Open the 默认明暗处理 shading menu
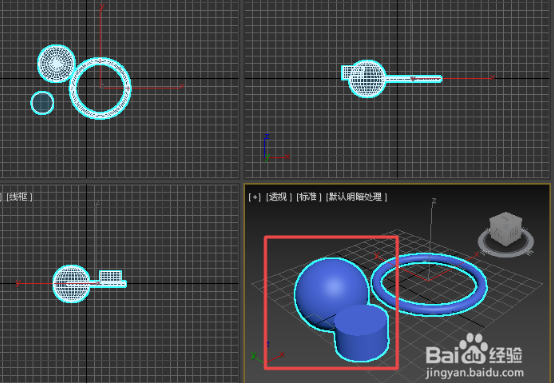 click(356, 197)
